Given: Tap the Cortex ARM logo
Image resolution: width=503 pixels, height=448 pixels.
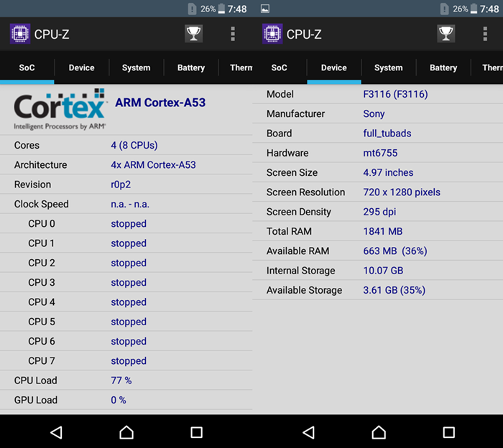Looking at the screenshot, I should point(60,109).
